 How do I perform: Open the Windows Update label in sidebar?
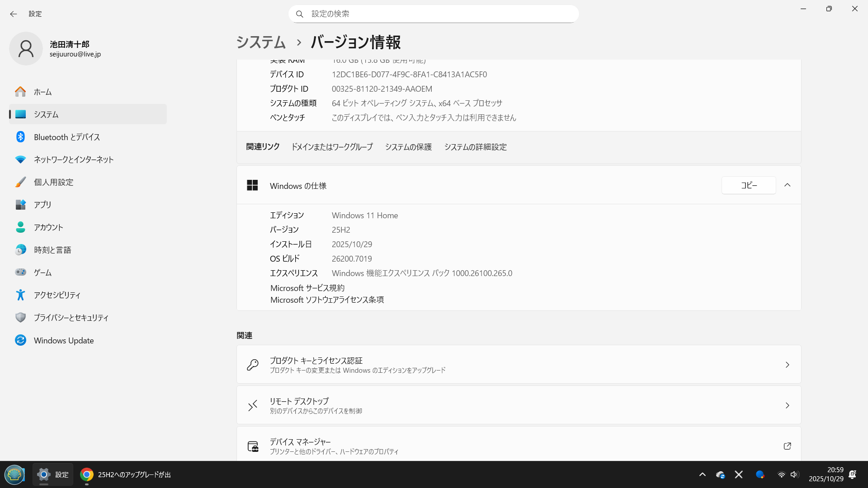(64, 341)
